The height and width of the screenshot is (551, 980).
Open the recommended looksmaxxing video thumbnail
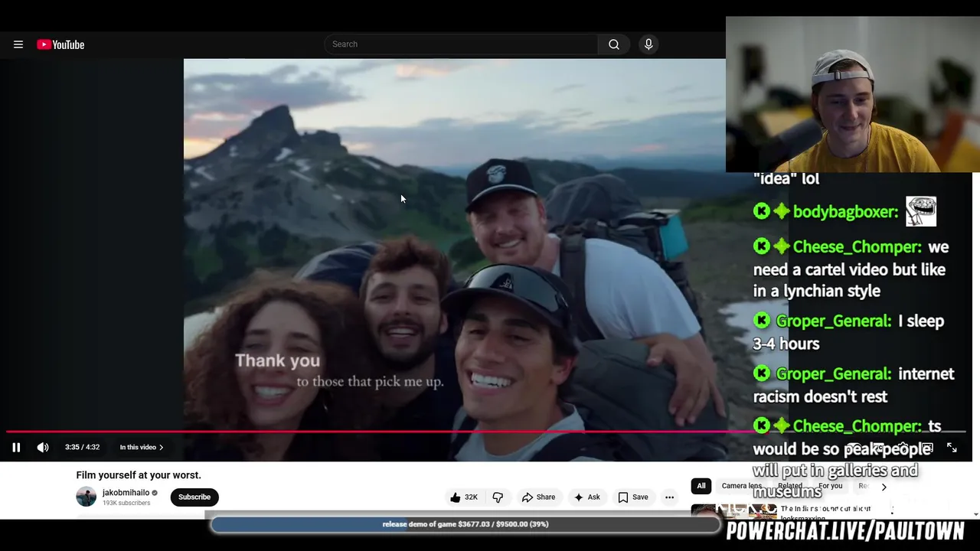733,511
